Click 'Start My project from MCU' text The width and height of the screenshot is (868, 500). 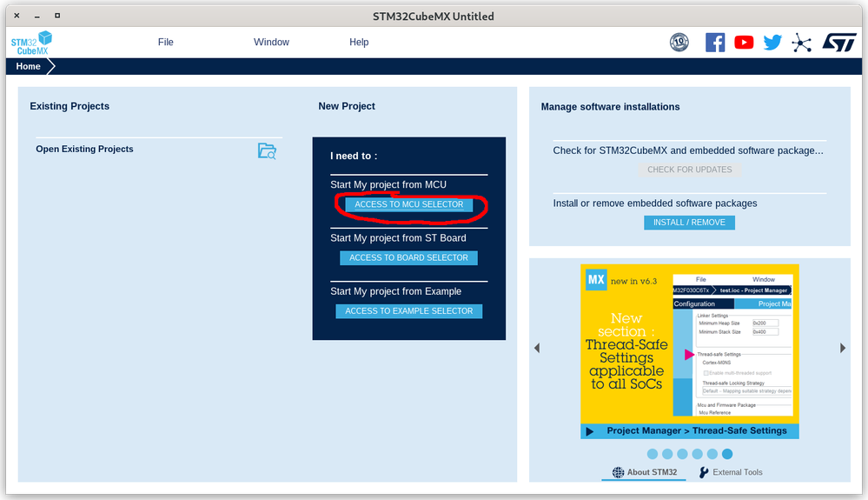point(388,185)
